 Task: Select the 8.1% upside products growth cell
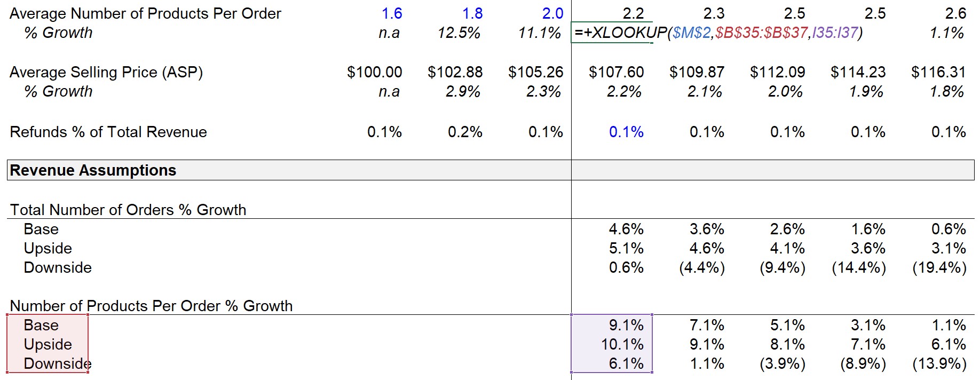pyautogui.click(x=787, y=344)
